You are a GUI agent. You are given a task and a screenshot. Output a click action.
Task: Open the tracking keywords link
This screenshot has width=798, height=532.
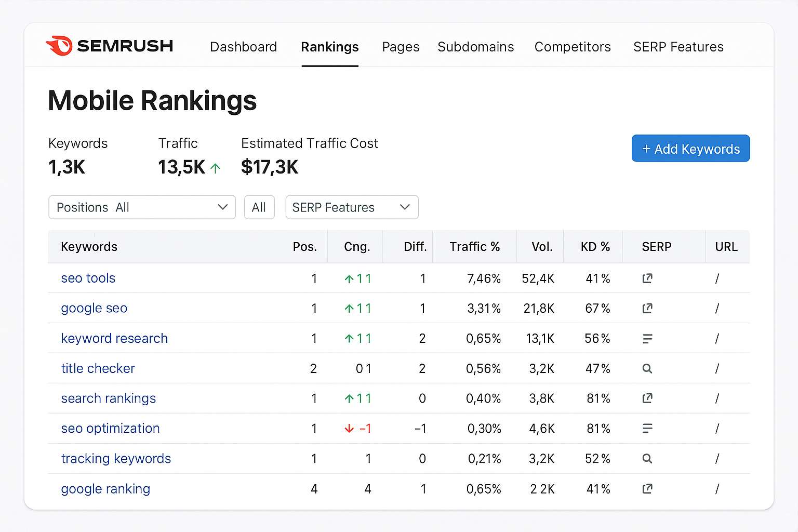pyautogui.click(x=116, y=459)
